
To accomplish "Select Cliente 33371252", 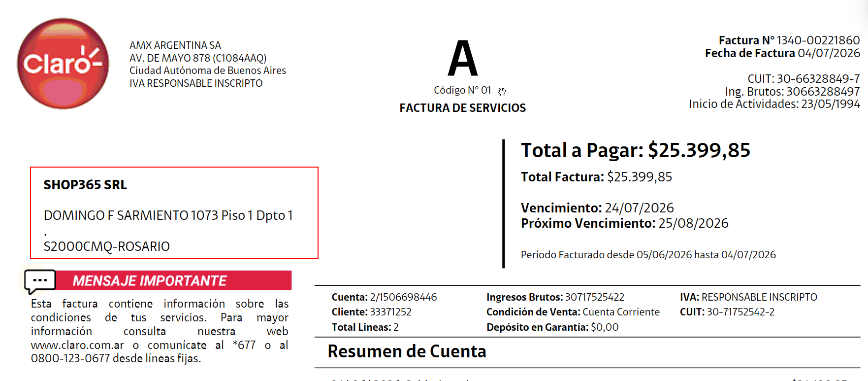I will click(372, 312).
